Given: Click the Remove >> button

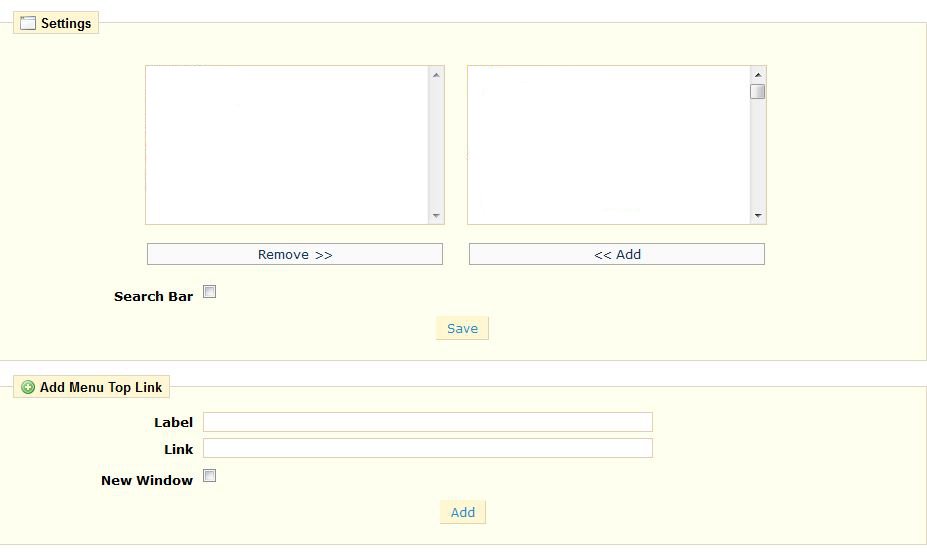Looking at the screenshot, I should pyautogui.click(x=295, y=254).
